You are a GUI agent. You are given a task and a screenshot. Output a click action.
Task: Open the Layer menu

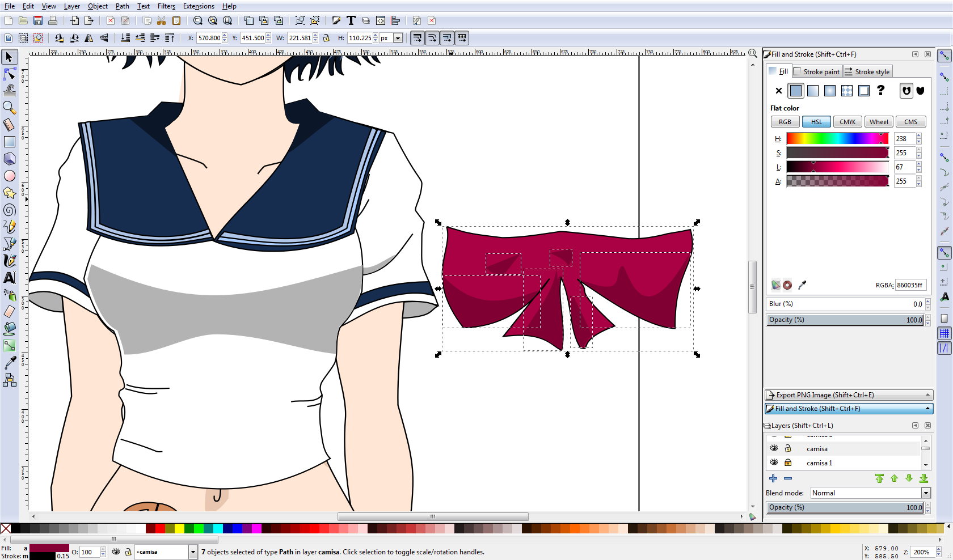[72, 6]
